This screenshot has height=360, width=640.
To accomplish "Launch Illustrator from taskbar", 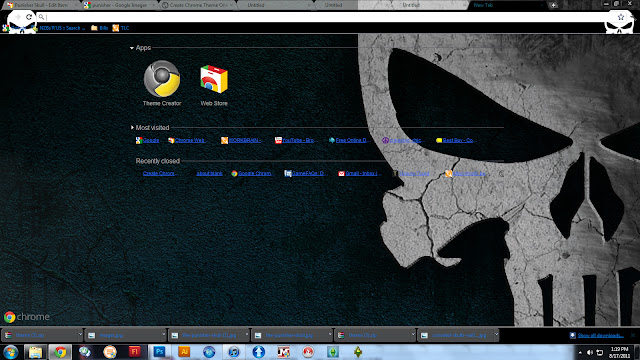I will click(x=184, y=352).
